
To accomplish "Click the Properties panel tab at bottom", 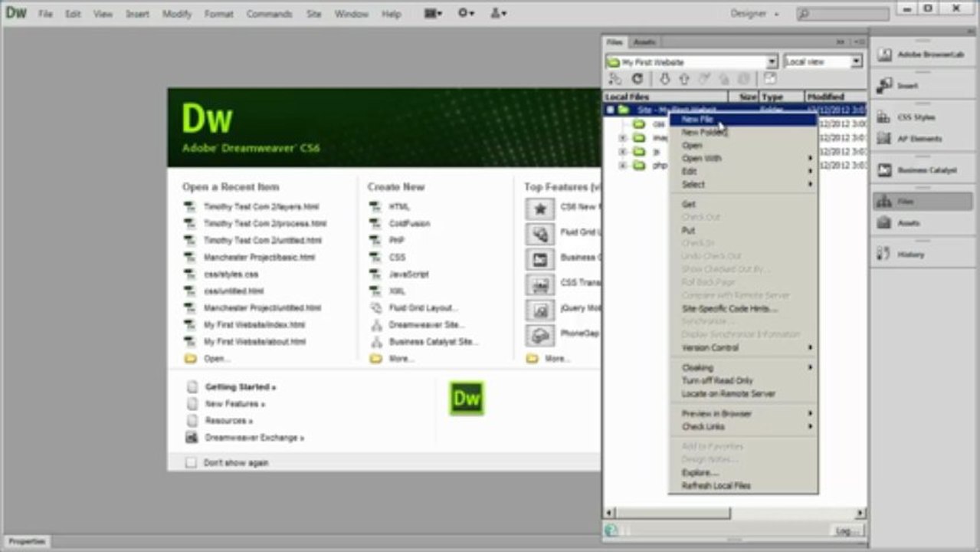I will [x=26, y=542].
